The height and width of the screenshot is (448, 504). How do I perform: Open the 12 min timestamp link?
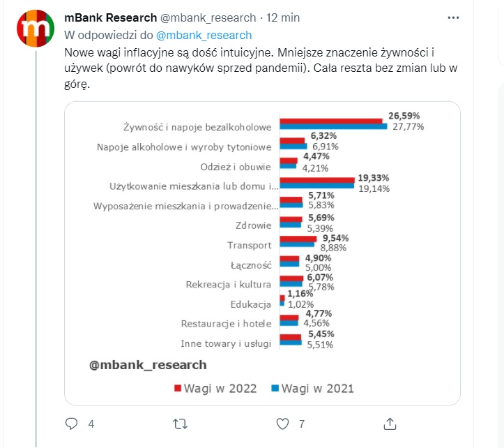coord(283,17)
